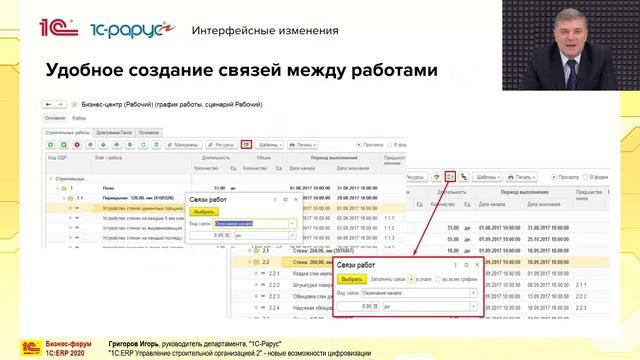
Task: Collapse the Строительные root tree node
Action: (x=51, y=179)
